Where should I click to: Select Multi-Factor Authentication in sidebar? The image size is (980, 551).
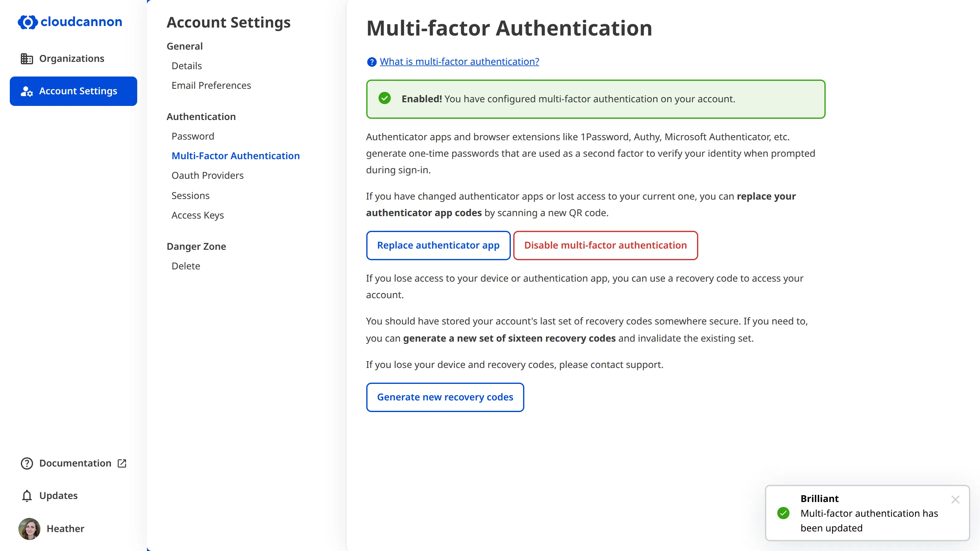236,156
